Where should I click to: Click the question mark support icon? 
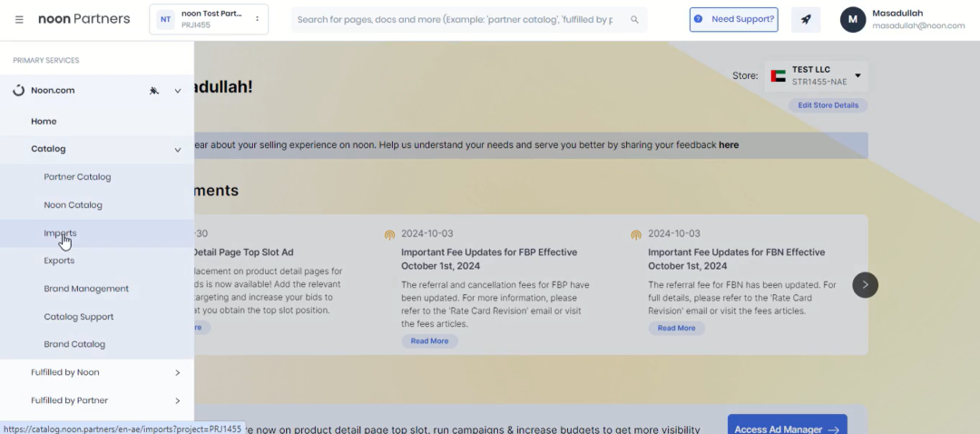698,19
